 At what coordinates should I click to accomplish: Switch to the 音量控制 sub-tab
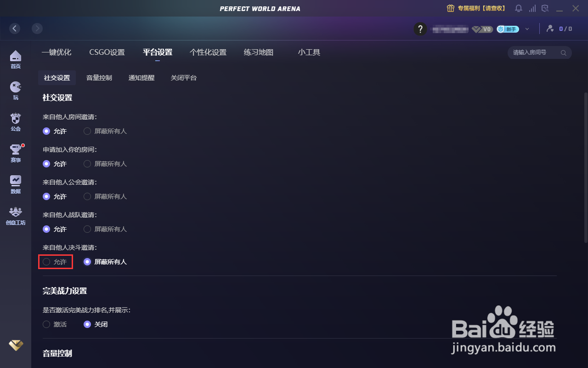[99, 78]
